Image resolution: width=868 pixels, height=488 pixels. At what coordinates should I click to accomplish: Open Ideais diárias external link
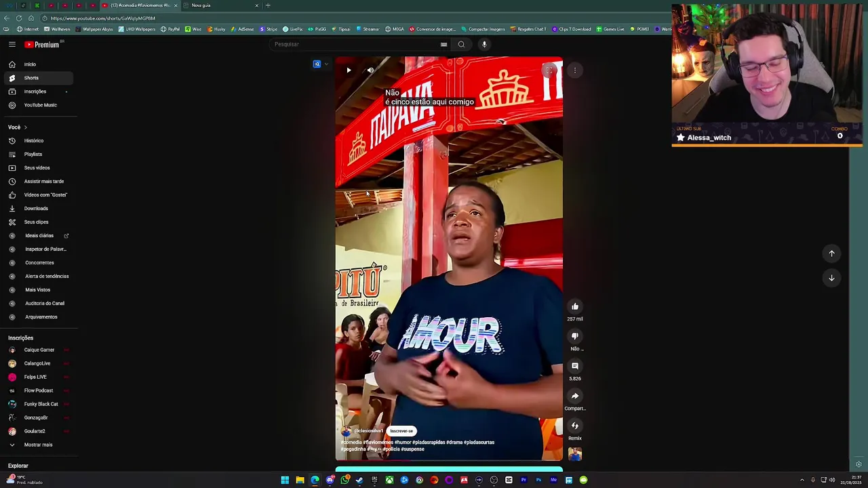37,236
